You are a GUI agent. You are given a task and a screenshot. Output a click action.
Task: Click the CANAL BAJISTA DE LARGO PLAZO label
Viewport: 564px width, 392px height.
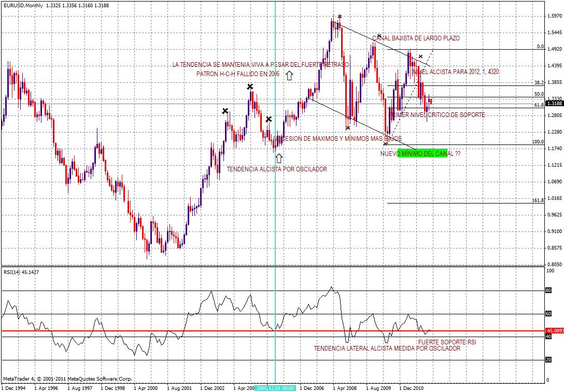[416, 38]
